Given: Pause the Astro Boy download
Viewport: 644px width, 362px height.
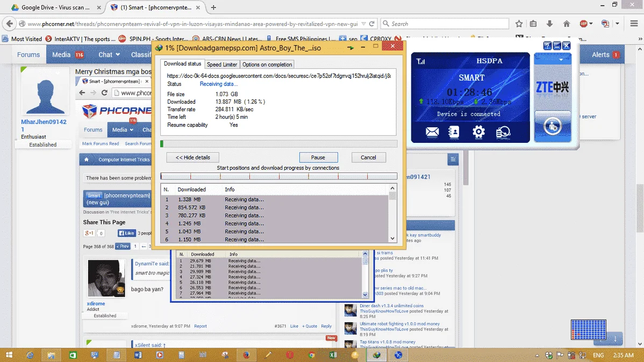Looking at the screenshot, I should pos(318,157).
